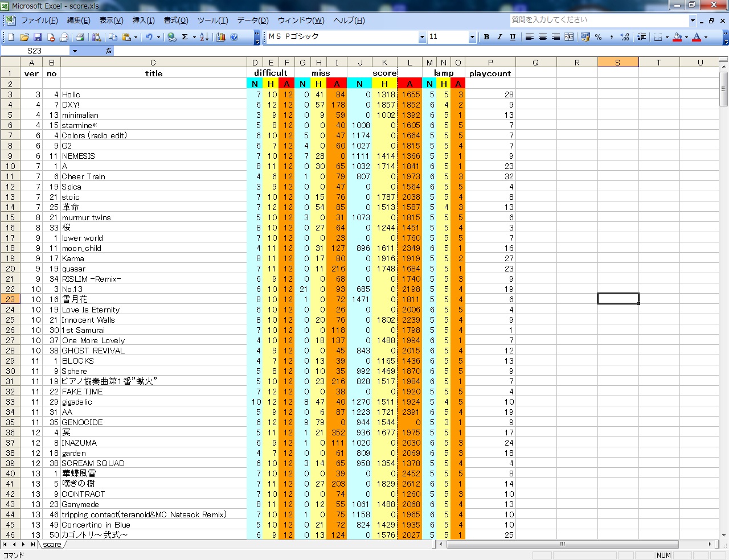Image resolution: width=729 pixels, height=560 pixels.
Task: Expand the font size dropdown
Action: coord(472,37)
